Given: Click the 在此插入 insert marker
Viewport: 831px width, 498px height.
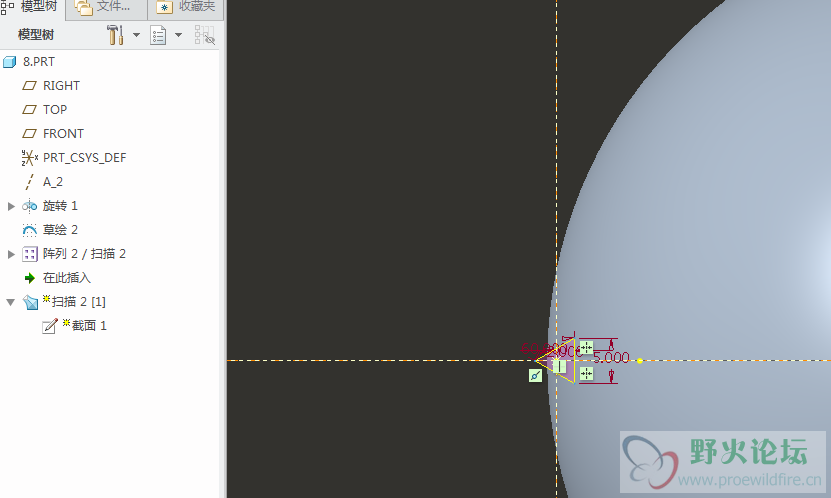Looking at the screenshot, I should click(67, 278).
